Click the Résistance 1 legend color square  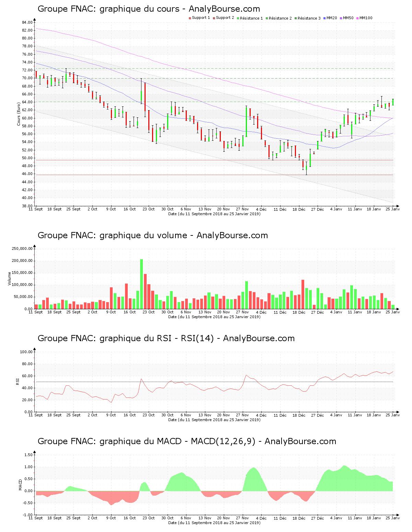[238, 18]
